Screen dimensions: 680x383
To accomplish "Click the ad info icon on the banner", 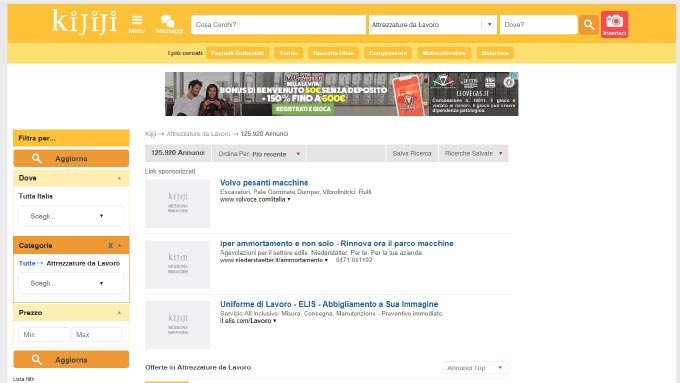I will 509,82.
